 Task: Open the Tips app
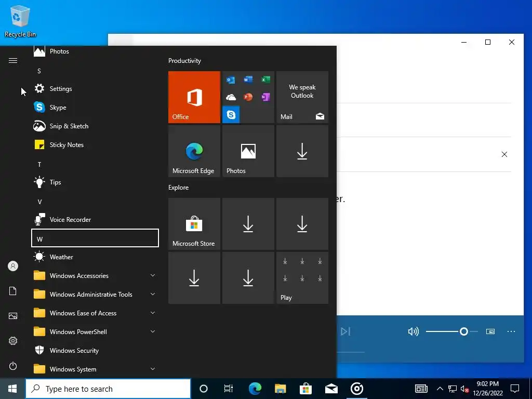point(95,182)
